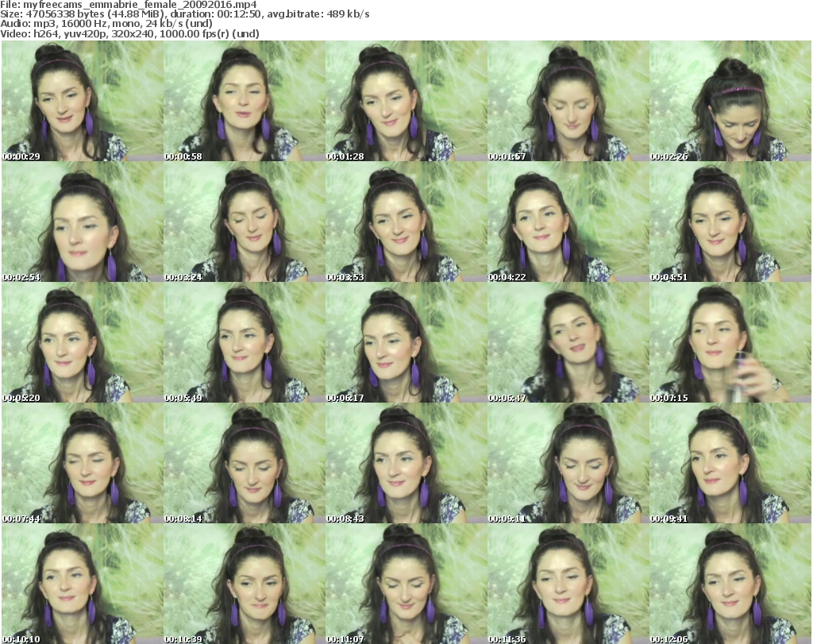The image size is (813, 644).
Task: Select the thumbnail stamped 00:05:49
Action: 245,343
